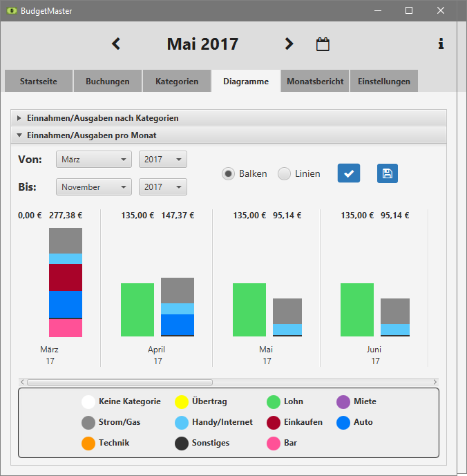The height and width of the screenshot is (476, 467).
Task: Click the 147,37 € April total
Action: click(178, 216)
